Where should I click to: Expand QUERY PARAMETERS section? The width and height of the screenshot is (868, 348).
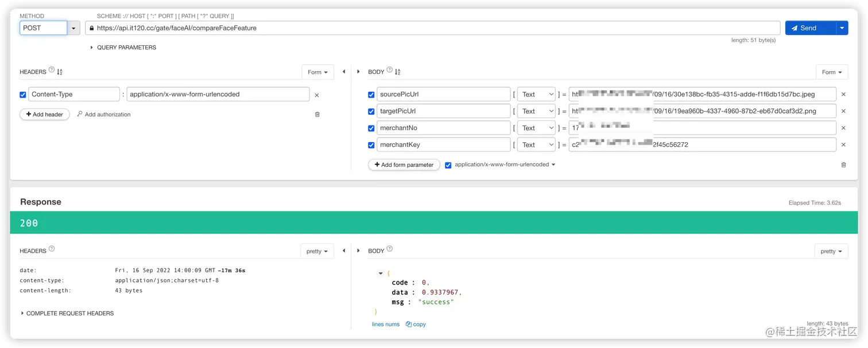click(x=123, y=48)
